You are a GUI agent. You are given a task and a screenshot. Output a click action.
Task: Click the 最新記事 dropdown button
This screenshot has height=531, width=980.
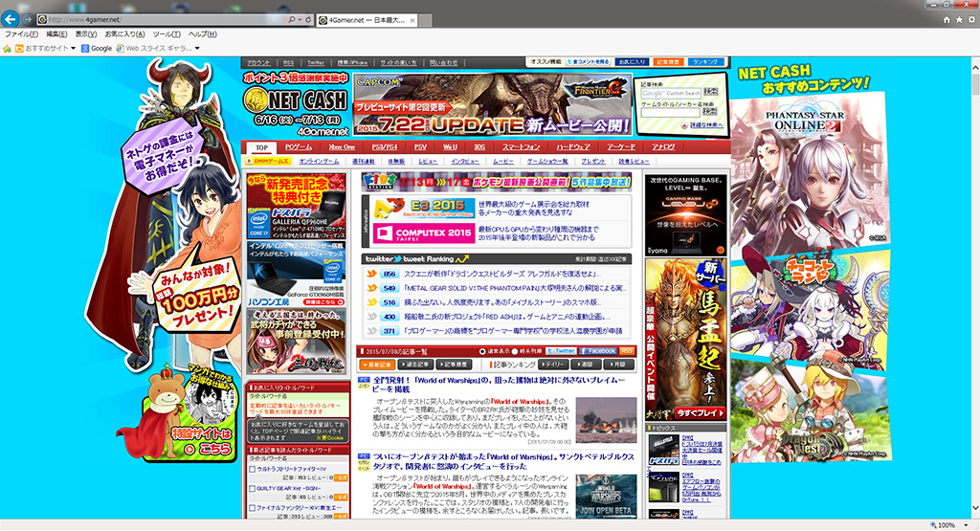pyautogui.click(x=377, y=365)
